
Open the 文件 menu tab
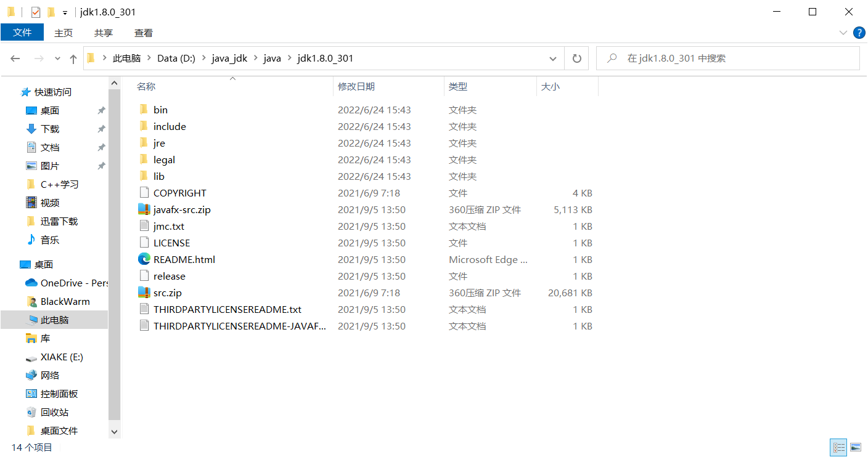(22, 33)
